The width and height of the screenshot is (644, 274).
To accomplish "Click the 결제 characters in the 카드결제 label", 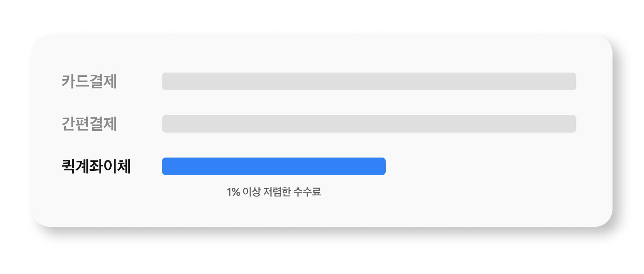I will pos(103,81).
